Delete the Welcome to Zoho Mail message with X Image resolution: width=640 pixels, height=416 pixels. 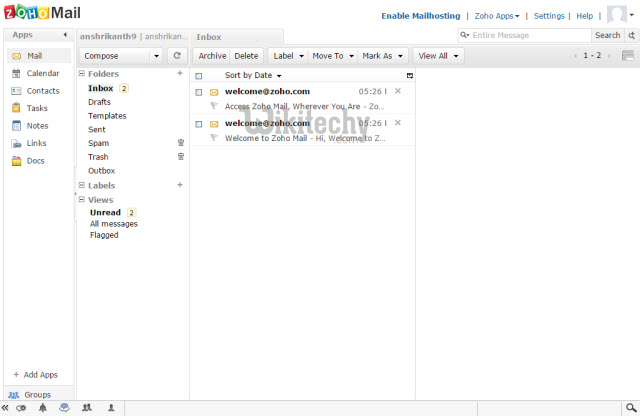[x=398, y=123]
